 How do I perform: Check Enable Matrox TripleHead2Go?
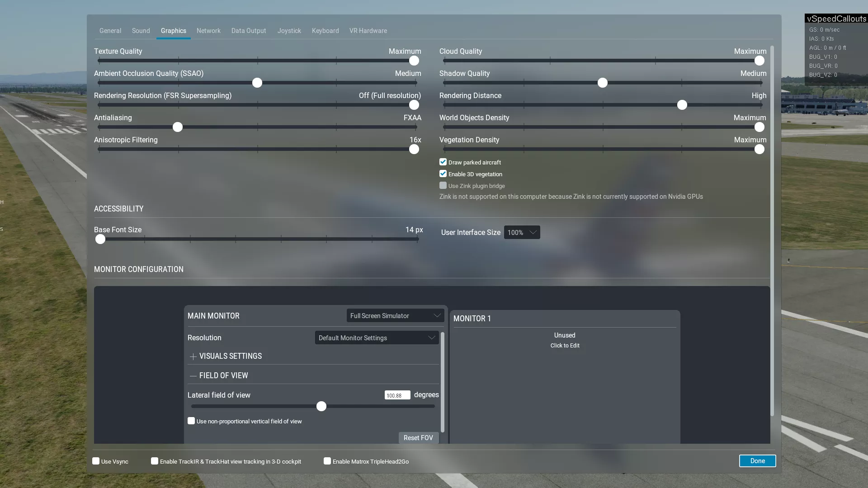(x=327, y=461)
